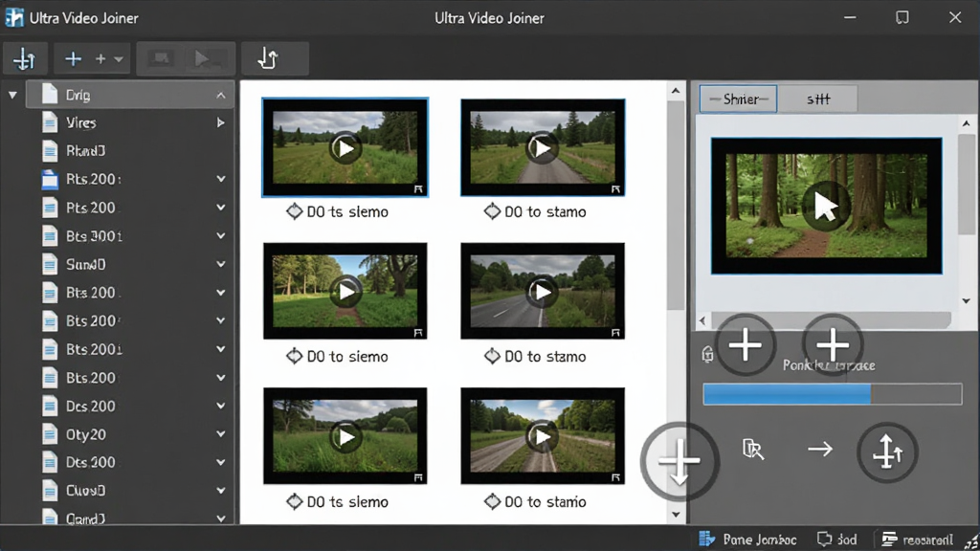This screenshot has height=551, width=980.
Task: Click the circular upload arrow button
Action: click(887, 452)
